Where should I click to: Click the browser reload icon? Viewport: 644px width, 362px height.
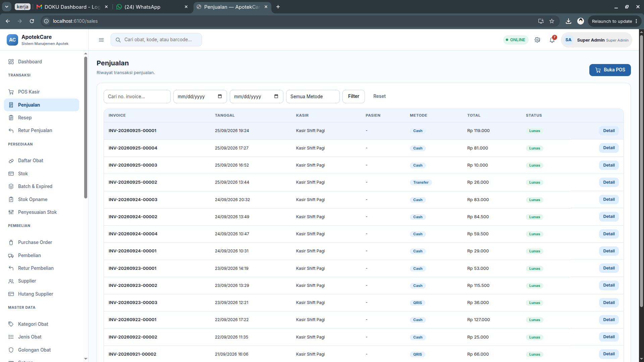[32, 21]
